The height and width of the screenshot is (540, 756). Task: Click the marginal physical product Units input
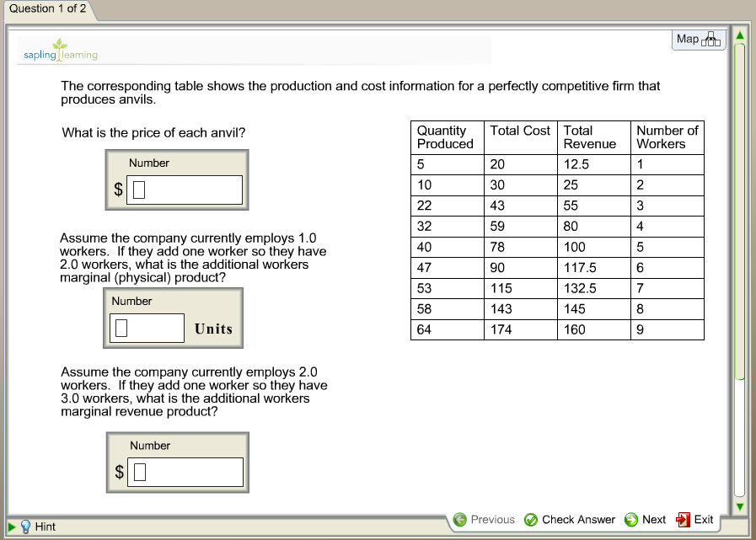(147, 328)
